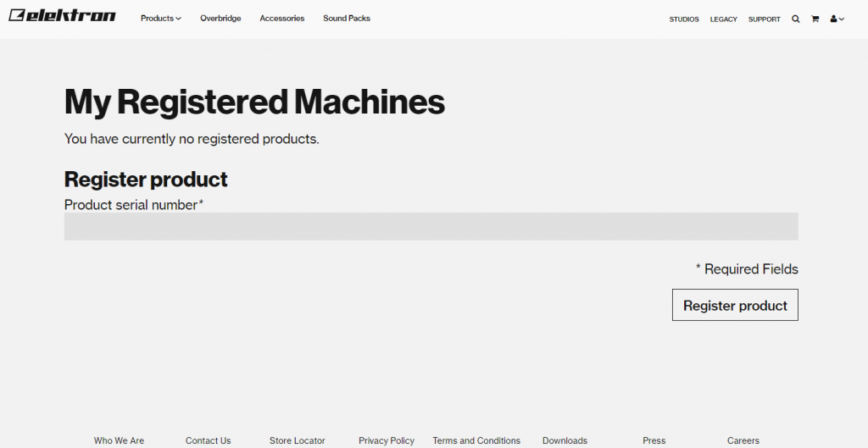Open the shopping cart icon

pos(815,19)
